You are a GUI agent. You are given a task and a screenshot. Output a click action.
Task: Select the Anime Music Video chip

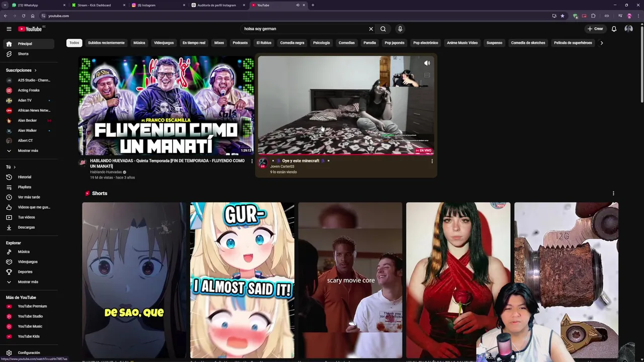462,43
